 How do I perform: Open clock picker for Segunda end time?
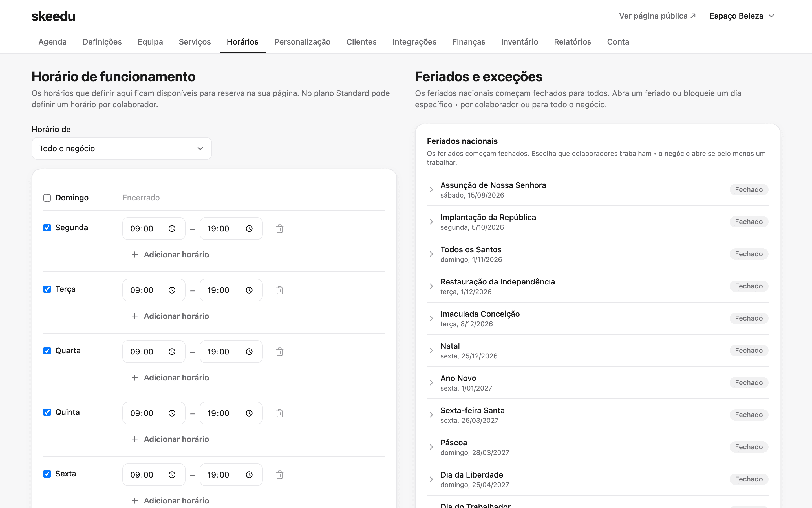pos(249,229)
